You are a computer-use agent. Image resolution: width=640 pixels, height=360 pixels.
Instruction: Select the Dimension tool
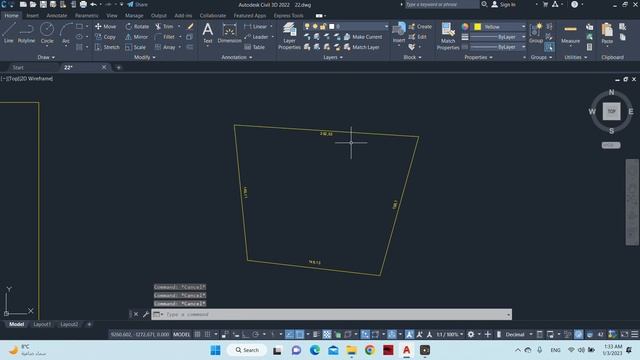(x=229, y=33)
